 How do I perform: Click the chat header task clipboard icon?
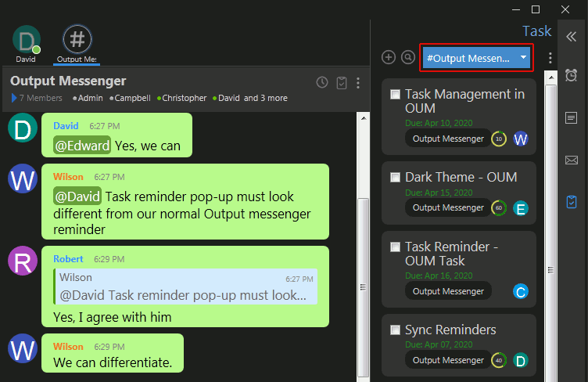[x=342, y=82]
